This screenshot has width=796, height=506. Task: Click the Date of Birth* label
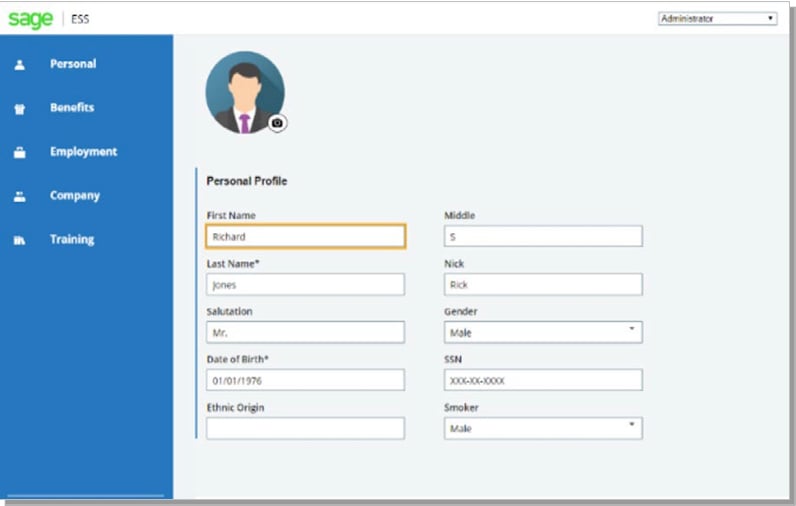(238, 359)
